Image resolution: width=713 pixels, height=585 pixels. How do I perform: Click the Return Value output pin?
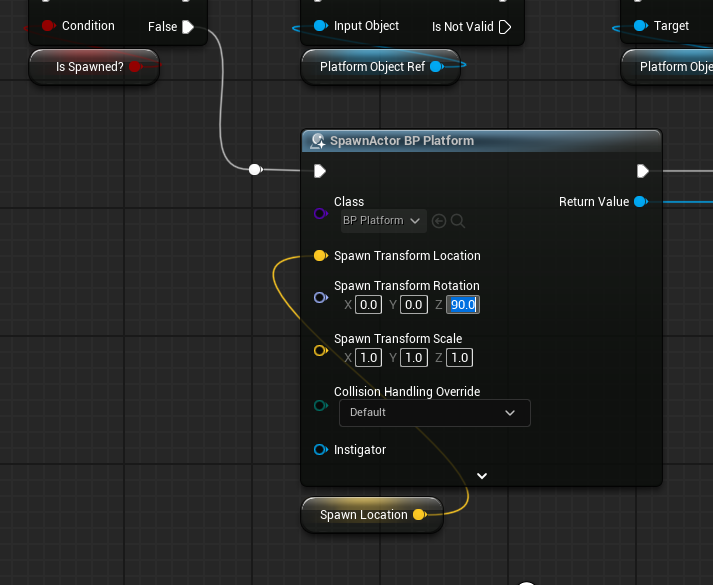tap(641, 201)
